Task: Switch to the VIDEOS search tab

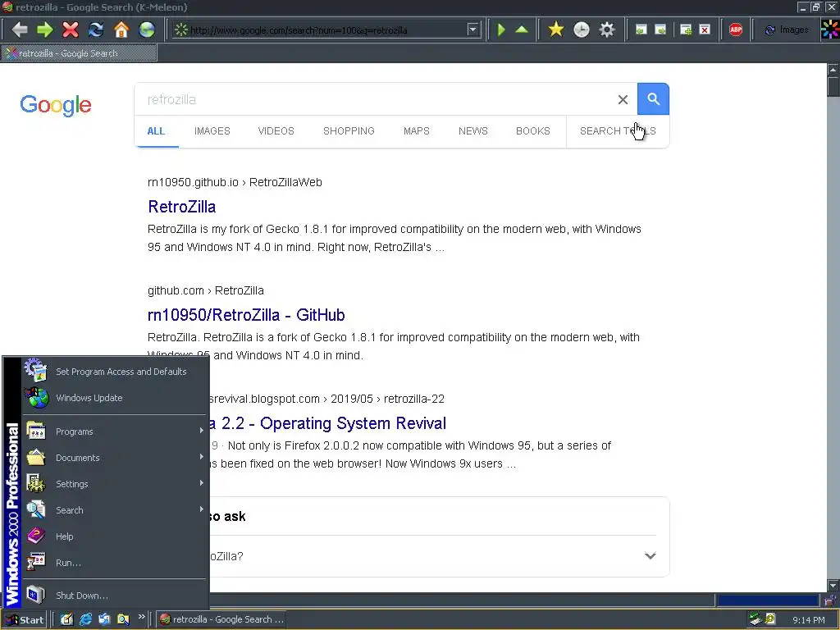Action: pyautogui.click(x=276, y=131)
